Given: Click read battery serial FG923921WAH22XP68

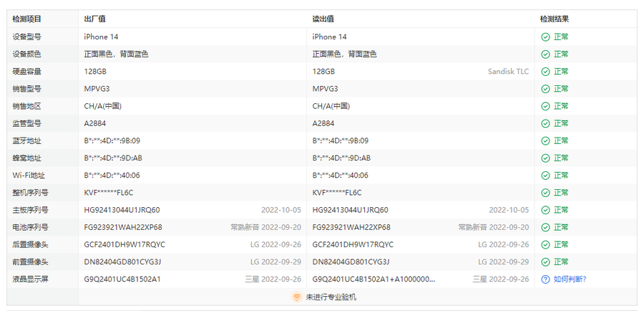Looking at the screenshot, I should tap(351, 227).
